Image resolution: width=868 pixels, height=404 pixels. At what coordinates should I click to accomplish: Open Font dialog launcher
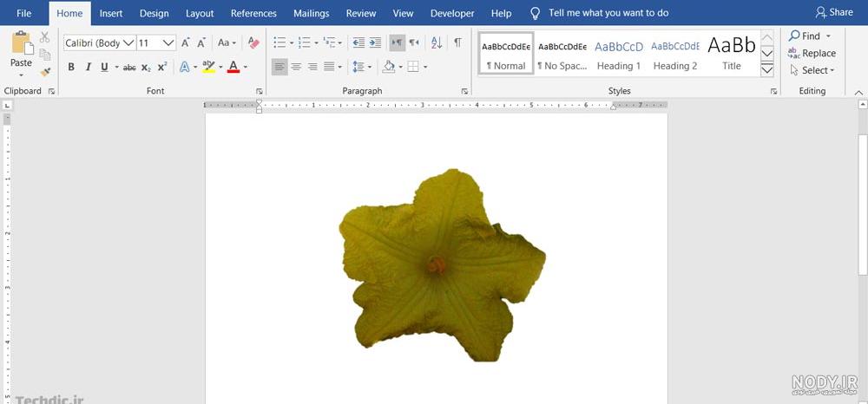point(259,91)
